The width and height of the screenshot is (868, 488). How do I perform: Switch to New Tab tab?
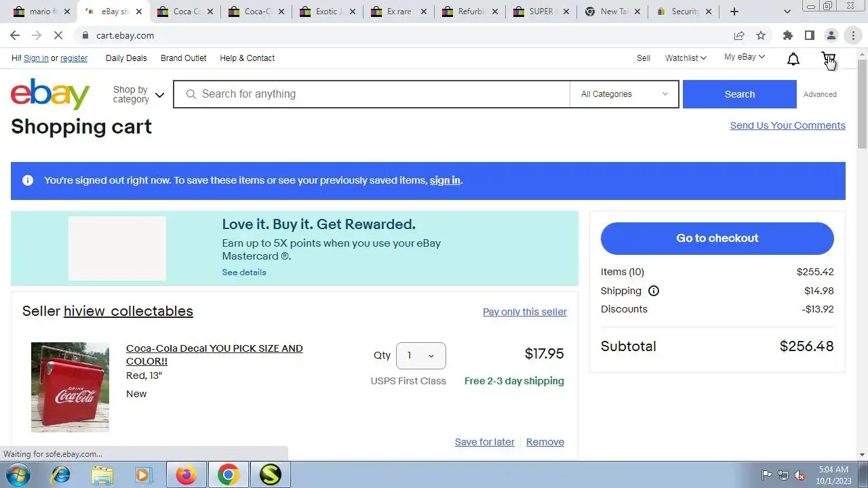click(x=612, y=12)
